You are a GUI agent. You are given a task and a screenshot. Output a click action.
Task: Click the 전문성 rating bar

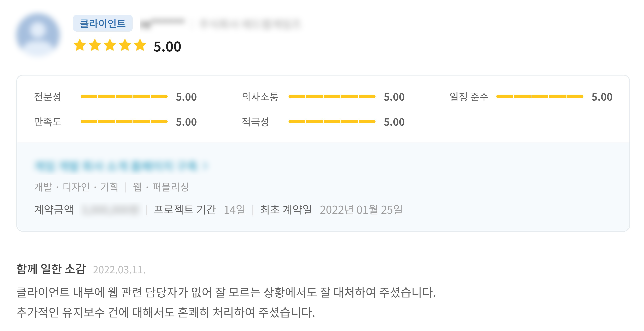[x=124, y=96]
